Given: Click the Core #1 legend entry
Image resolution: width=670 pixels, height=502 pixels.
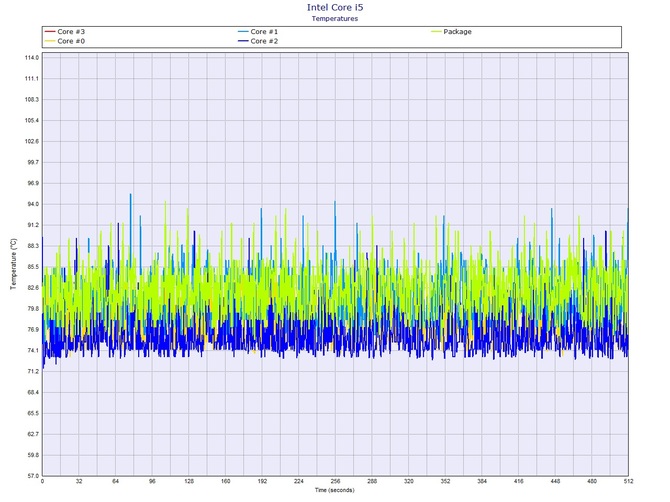Looking at the screenshot, I should [x=258, y=32].
